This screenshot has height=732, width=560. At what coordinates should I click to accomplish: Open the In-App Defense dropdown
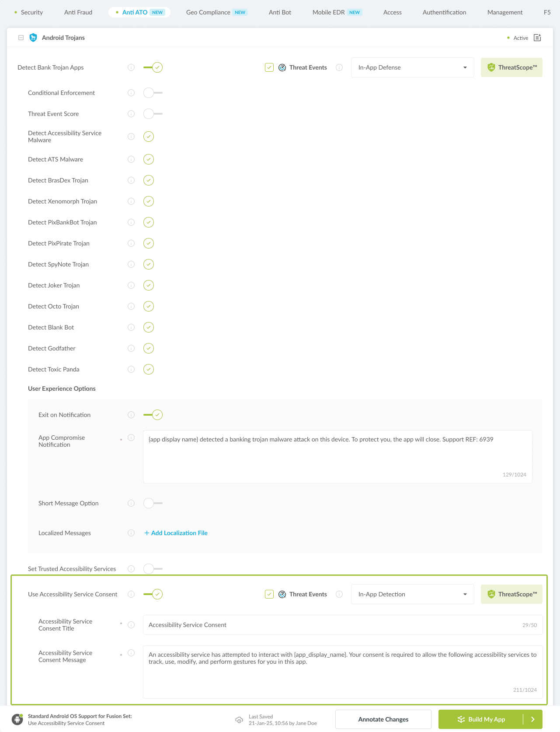[412, 67]
